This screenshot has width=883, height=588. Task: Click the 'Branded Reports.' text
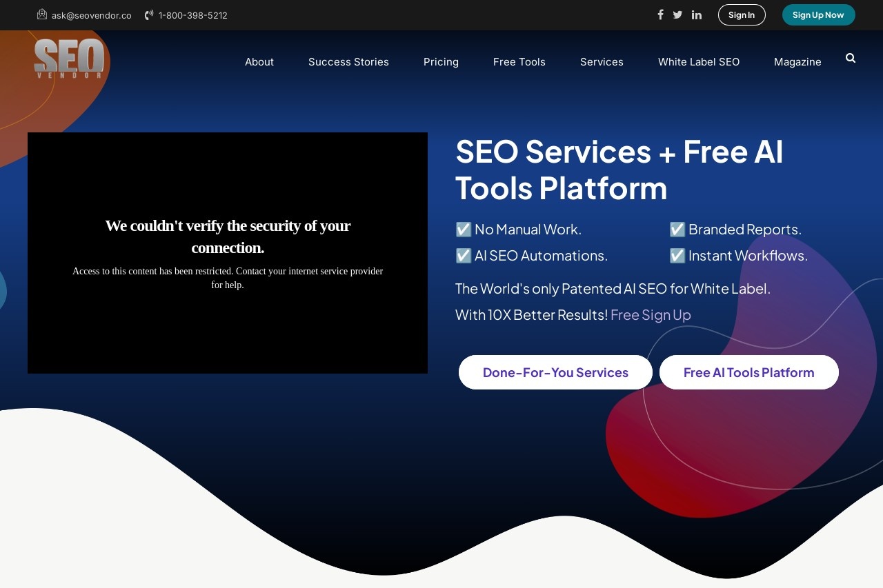coord(745,229)
